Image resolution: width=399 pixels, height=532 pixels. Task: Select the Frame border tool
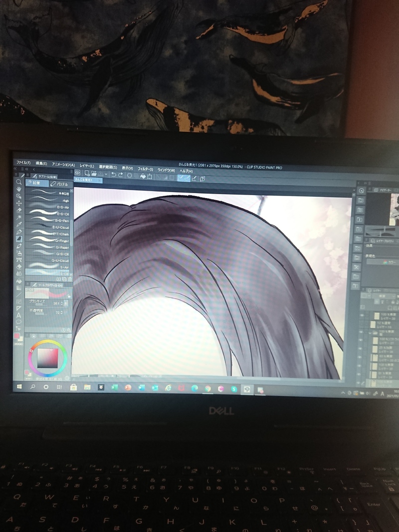[x=19, y=301]
